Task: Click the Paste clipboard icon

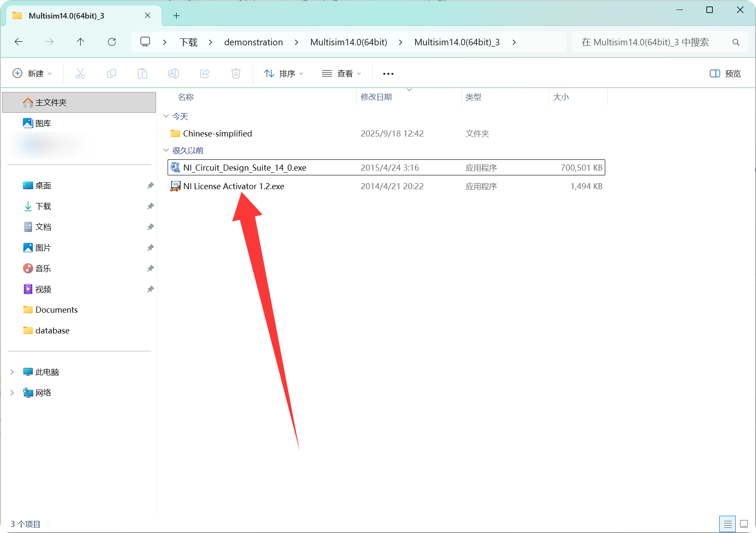Action: 143,73
